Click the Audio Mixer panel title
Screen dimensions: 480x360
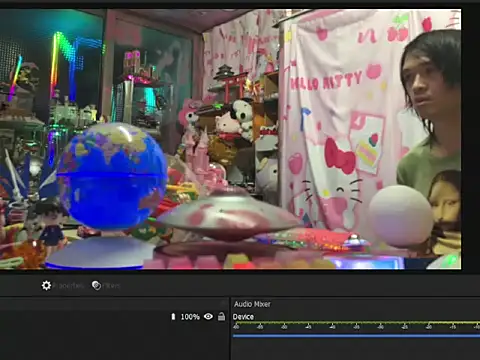[x=252, y=304]
